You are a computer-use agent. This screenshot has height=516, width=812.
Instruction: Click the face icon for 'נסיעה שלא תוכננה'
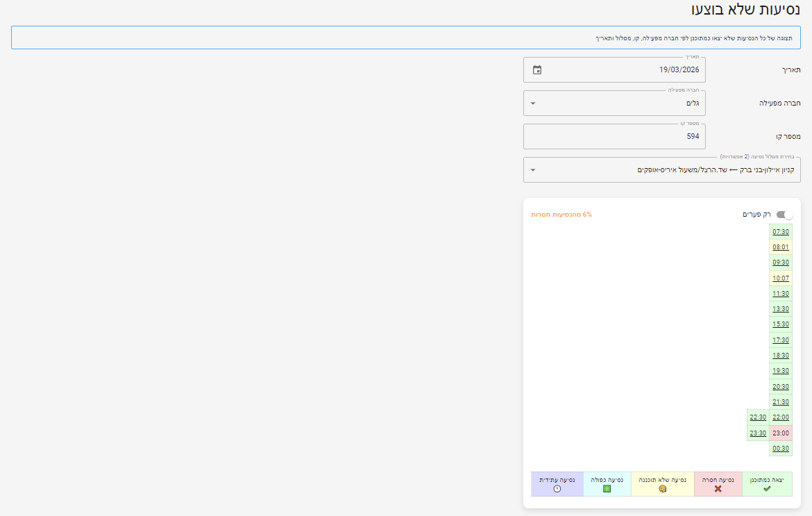coord(661,488)
